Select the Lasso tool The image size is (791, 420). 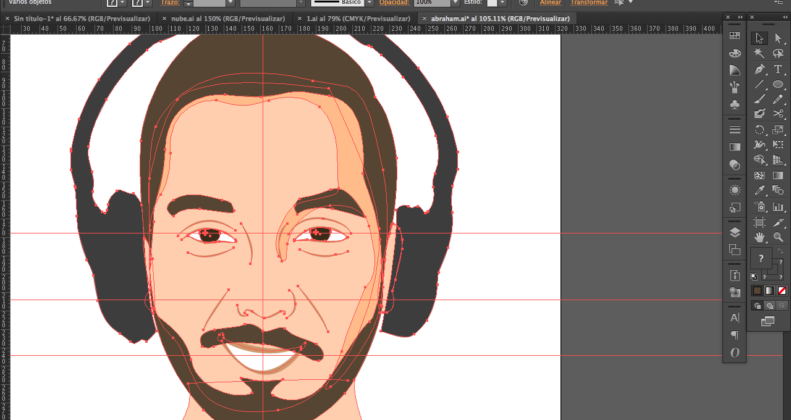point(778,53)
